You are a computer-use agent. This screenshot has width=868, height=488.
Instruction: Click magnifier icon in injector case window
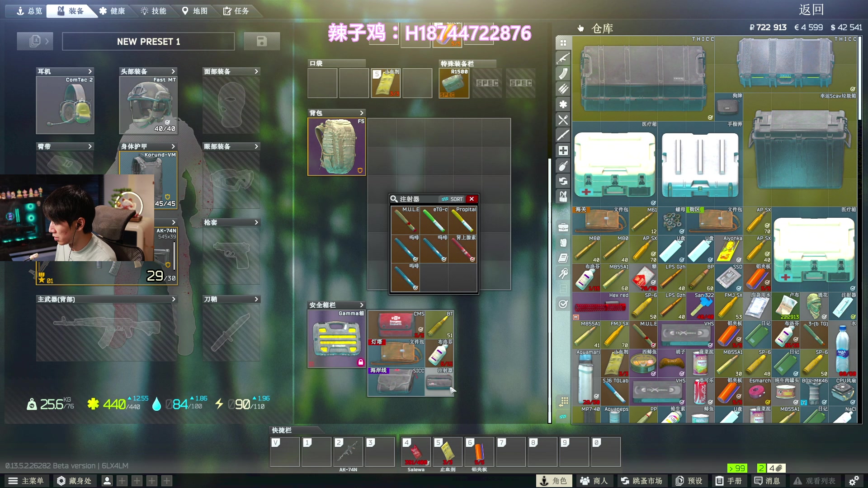394,199
